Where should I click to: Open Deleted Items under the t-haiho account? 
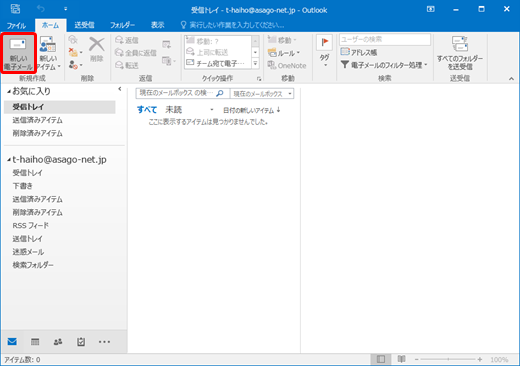pyautogui.click(x=37, y=212)
